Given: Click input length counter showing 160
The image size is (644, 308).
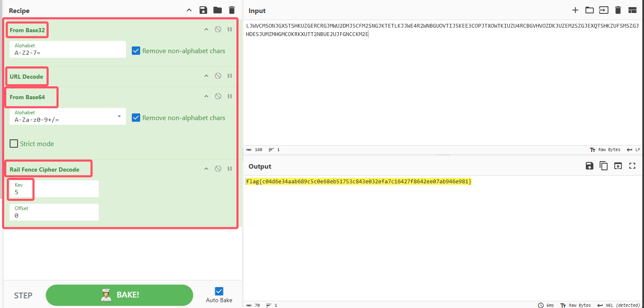Looking at the screenshot, I should [254, 149].
